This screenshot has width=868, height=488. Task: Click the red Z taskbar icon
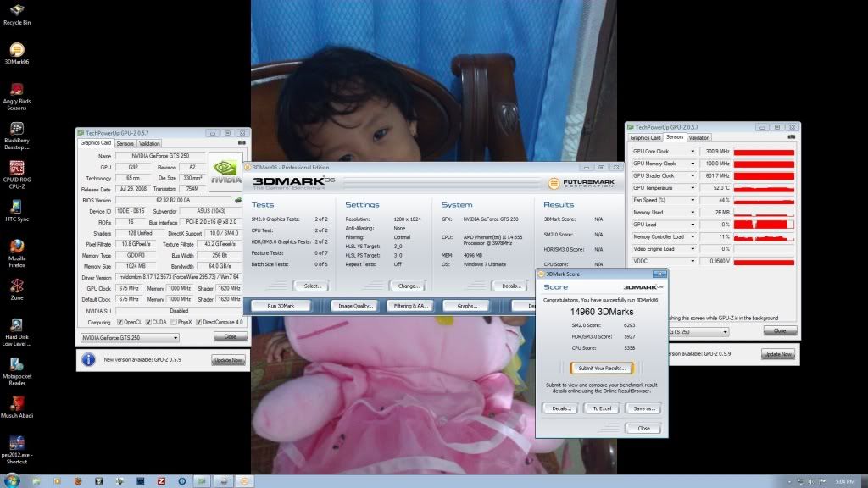(161, 481)
